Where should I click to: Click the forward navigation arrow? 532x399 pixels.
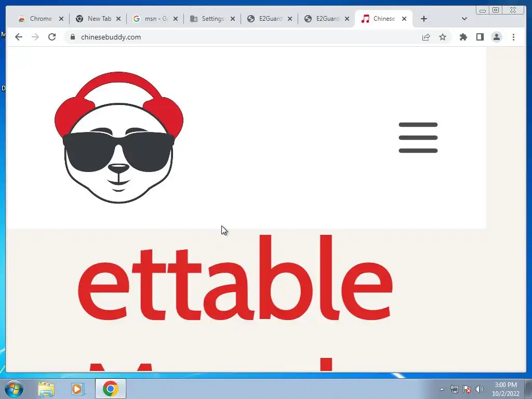click(35, 37)
